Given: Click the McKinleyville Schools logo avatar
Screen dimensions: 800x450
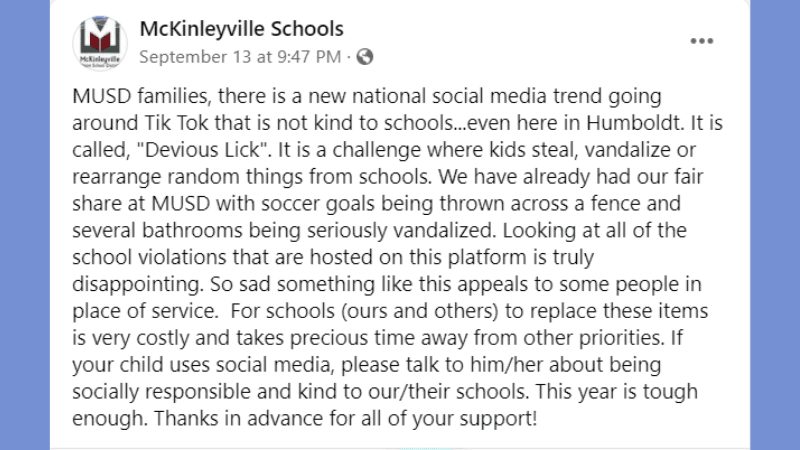Looking at the screenshot, I should pos(99,43).
